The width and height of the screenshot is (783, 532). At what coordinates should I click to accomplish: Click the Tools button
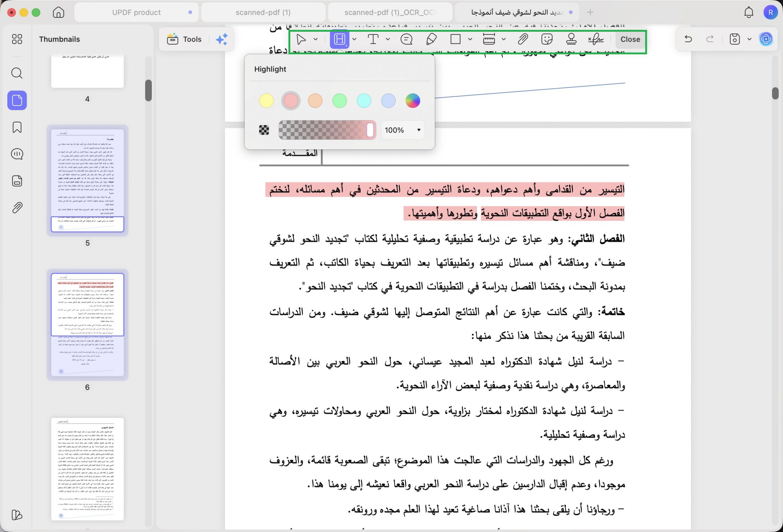184,39
